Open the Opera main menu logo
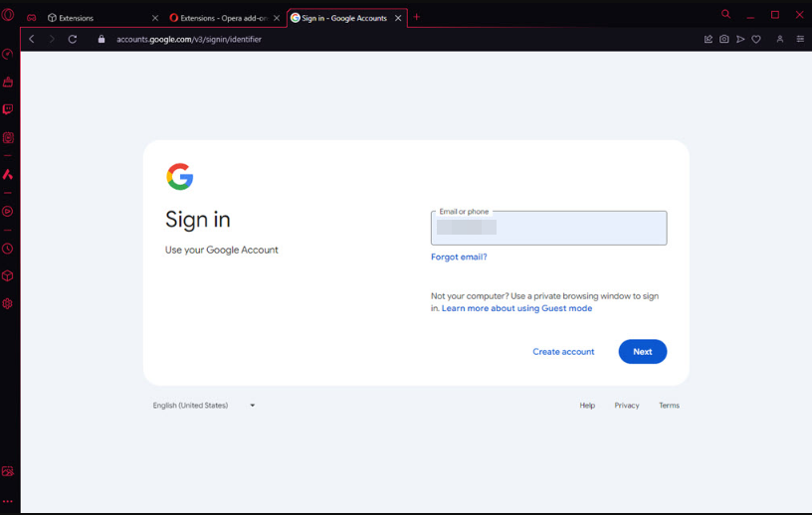Screen dimensions: 812x515 click(x=8, y=15)
